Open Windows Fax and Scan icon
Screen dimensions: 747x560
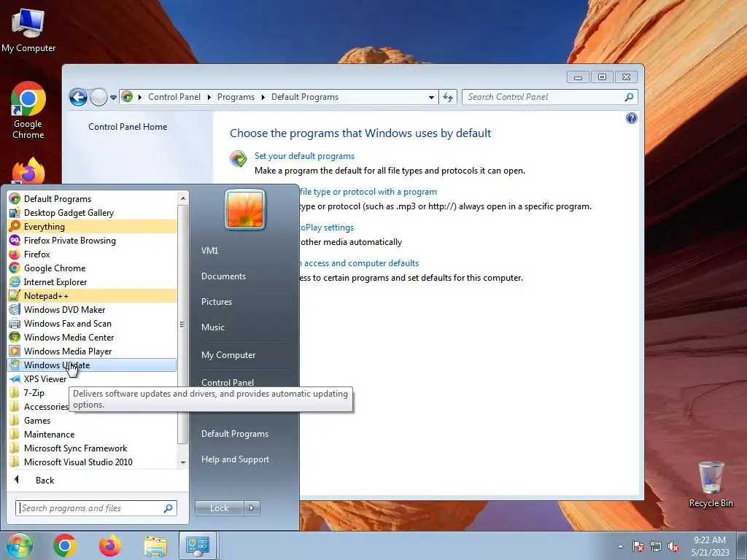coord(15,323)
